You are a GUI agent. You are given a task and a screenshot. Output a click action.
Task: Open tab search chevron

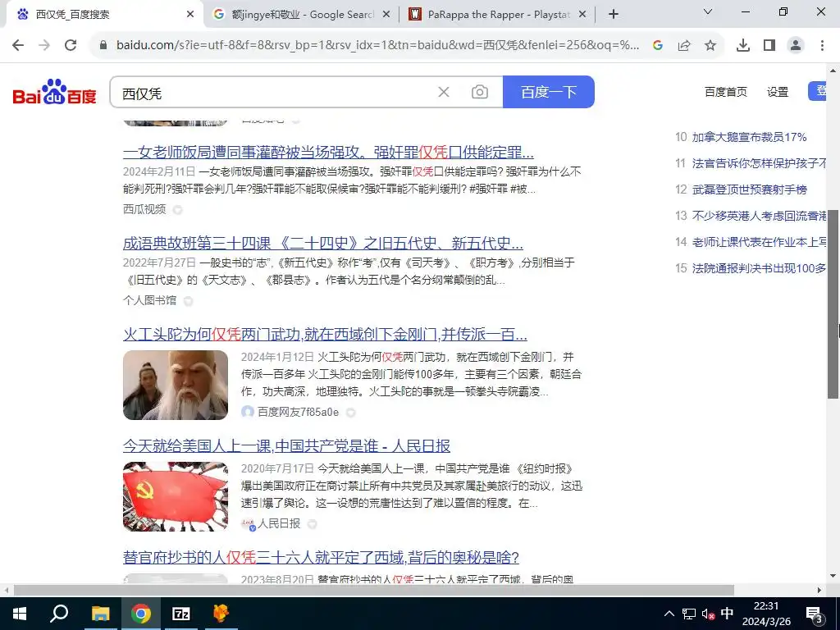pyautogui.click(x=708, y=11)
